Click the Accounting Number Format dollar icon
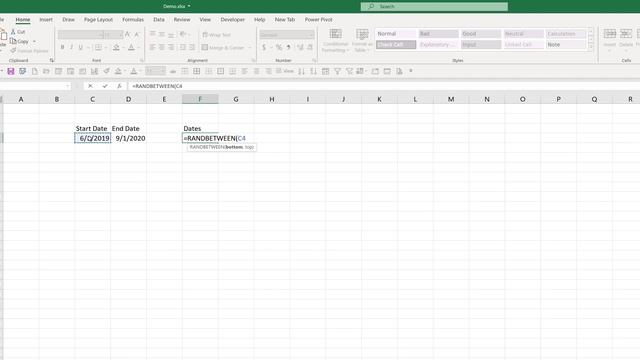The width and height of the screenshot is (640, 360). pyautogui.click(x=264, y=48)
